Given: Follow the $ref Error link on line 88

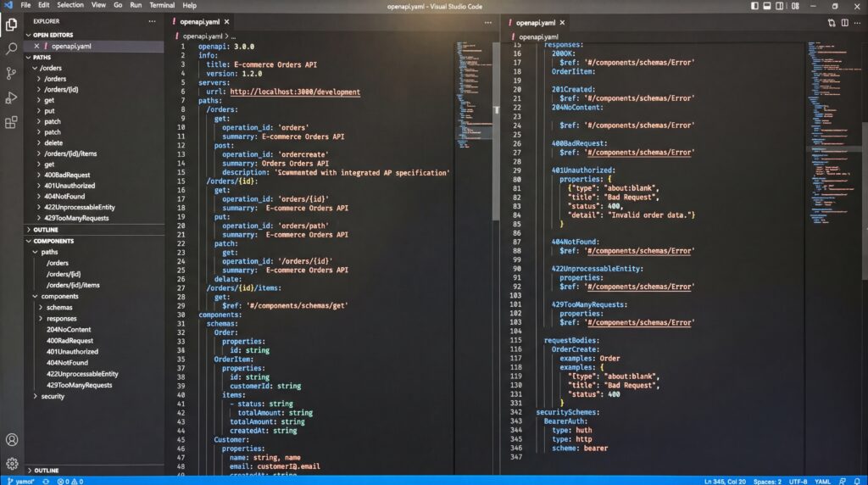Looking at the screenshot, I should coord(639,251).
